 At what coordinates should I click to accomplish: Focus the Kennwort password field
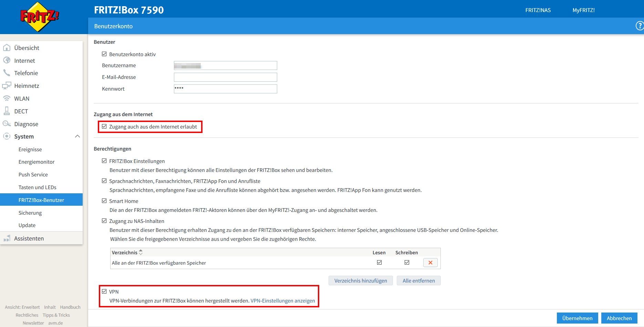pos(226,89)
